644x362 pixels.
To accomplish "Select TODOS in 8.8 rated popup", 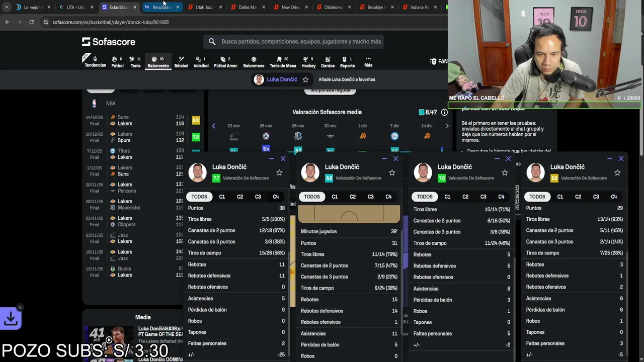I will (537, 197).
